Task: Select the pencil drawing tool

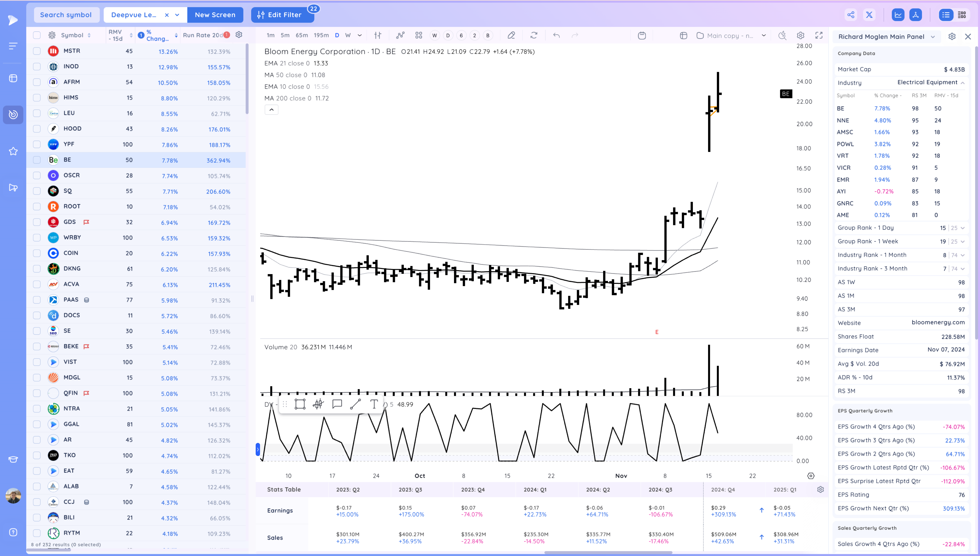Action: pyautogui.click(x=511, y=36)
